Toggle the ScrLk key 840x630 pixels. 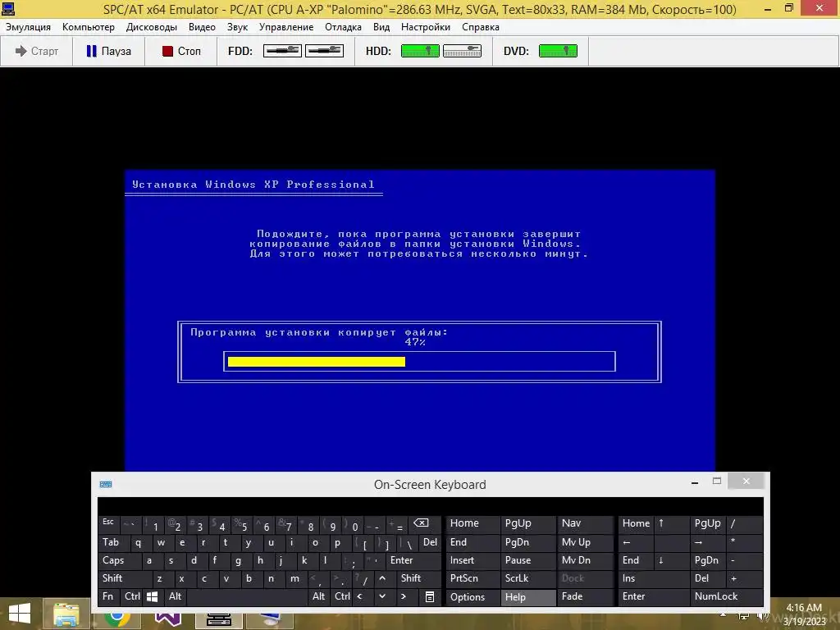click(x=527, y=578)
